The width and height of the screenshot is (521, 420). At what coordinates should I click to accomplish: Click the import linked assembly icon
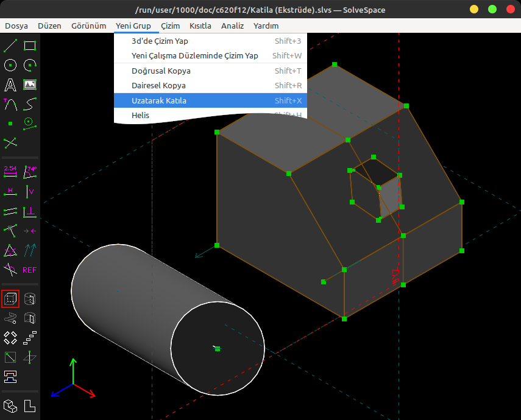[10, 377]
